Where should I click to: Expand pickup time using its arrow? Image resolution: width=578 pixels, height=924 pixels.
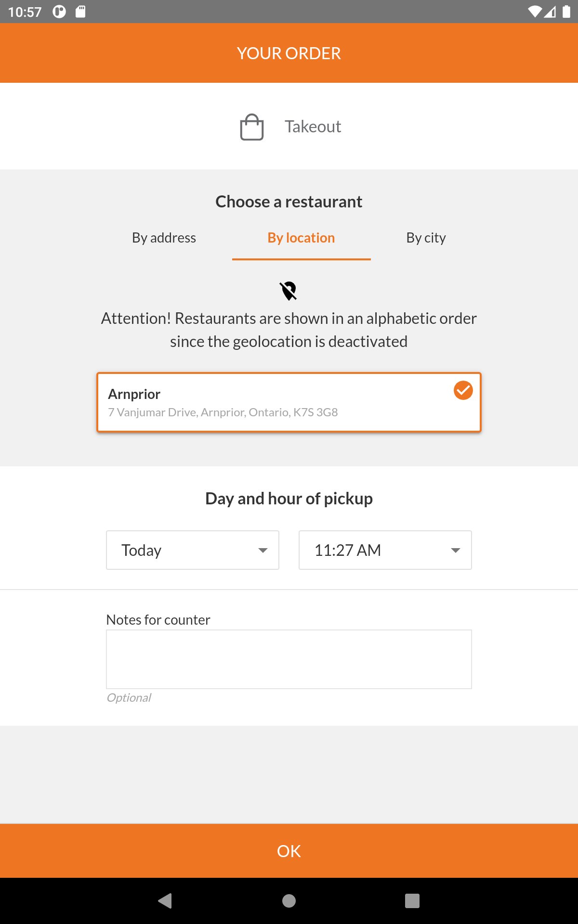[x=455, y=550]
